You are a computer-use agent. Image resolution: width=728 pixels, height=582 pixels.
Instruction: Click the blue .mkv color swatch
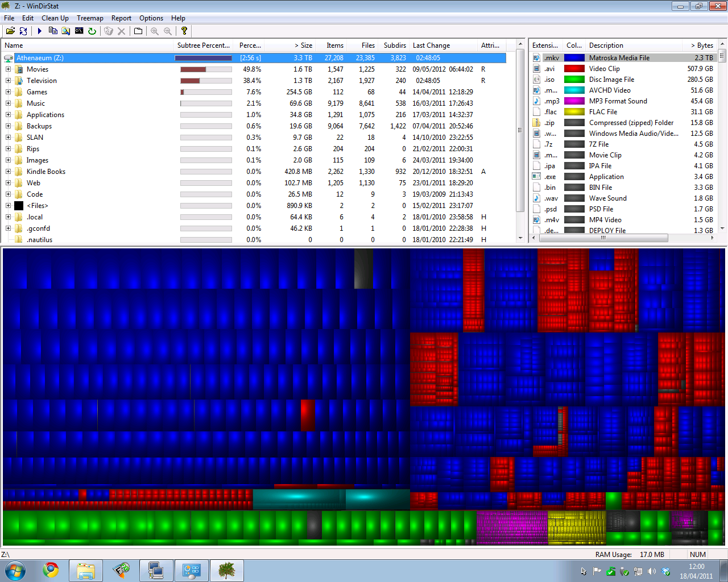574,58
